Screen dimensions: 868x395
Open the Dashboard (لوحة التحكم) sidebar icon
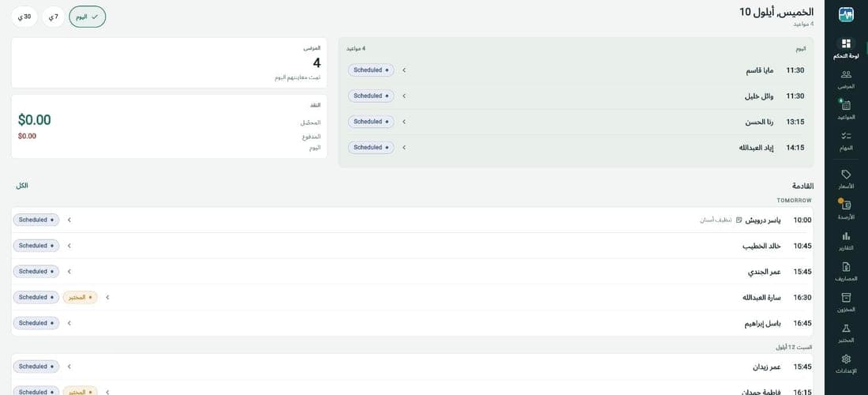846,43
